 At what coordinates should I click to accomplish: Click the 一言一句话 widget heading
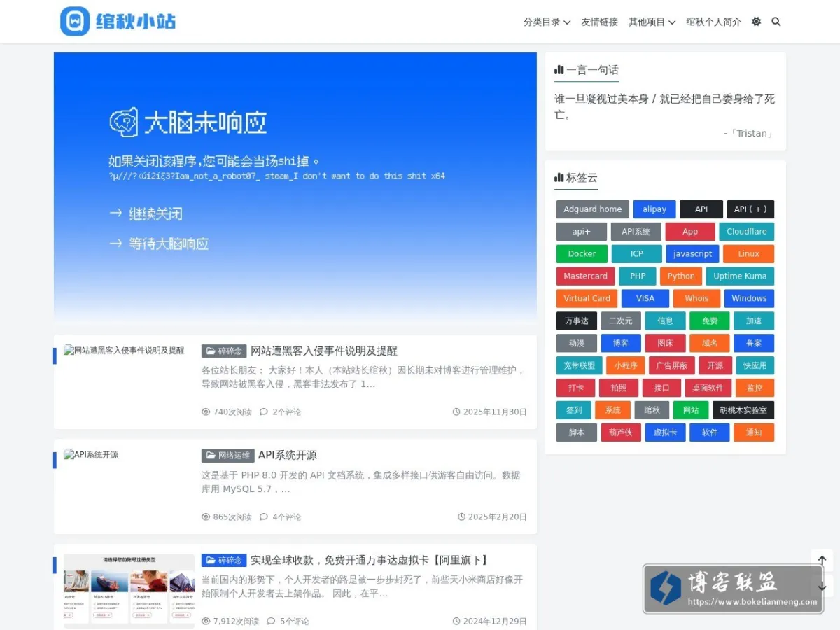[x=587, y=70]
